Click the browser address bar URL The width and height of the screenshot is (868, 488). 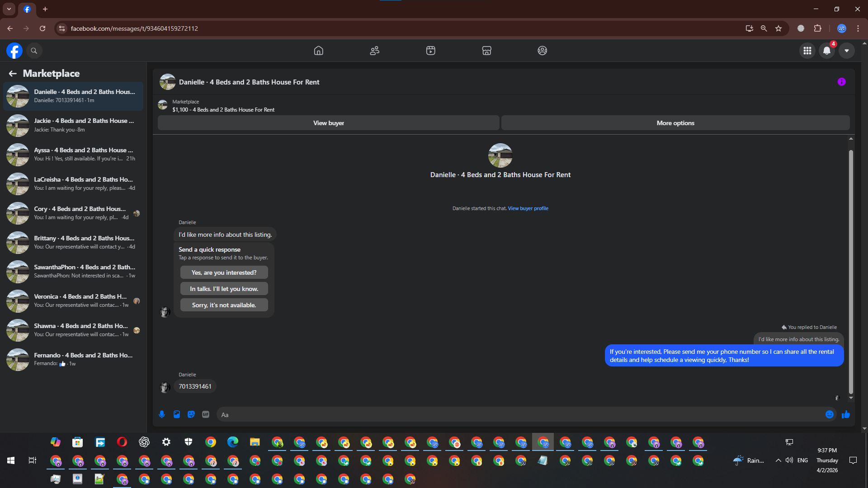point(134,28)
